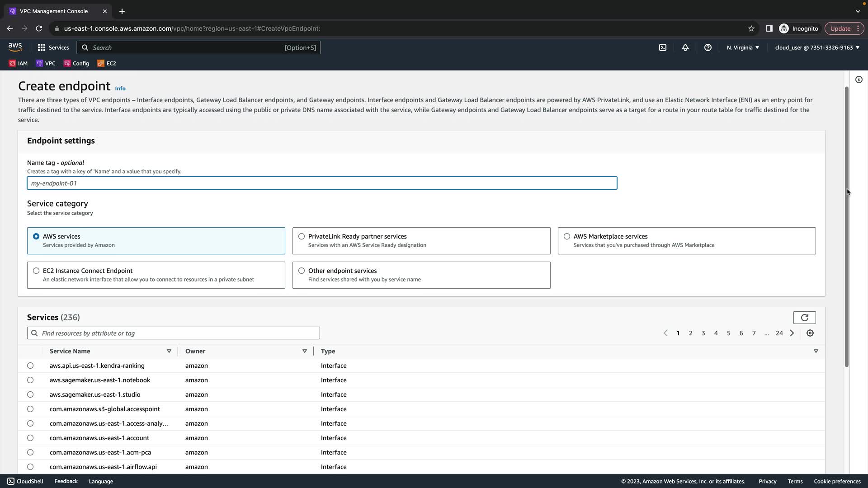Viewport: 868px width, 488px height.
Task: Open the help question mark icon
Action: 708,47
